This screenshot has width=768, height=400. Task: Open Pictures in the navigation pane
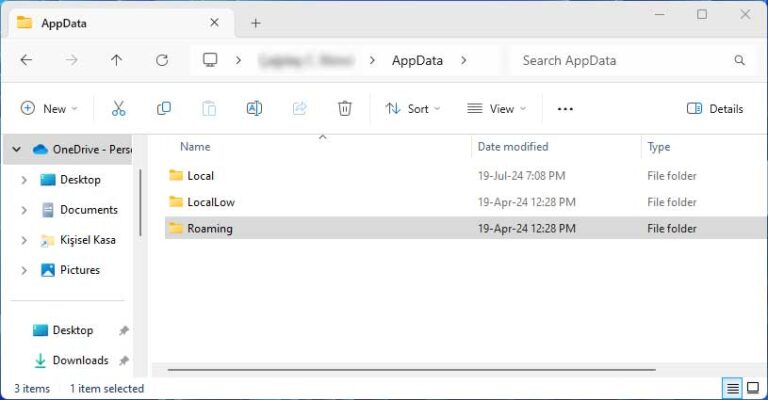click(80, 270)
